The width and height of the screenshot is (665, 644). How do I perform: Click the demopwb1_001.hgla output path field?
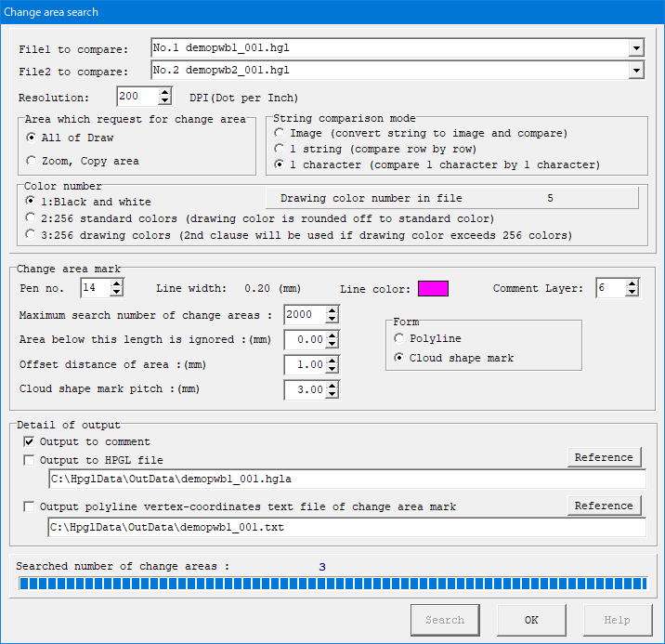point(347,479)
